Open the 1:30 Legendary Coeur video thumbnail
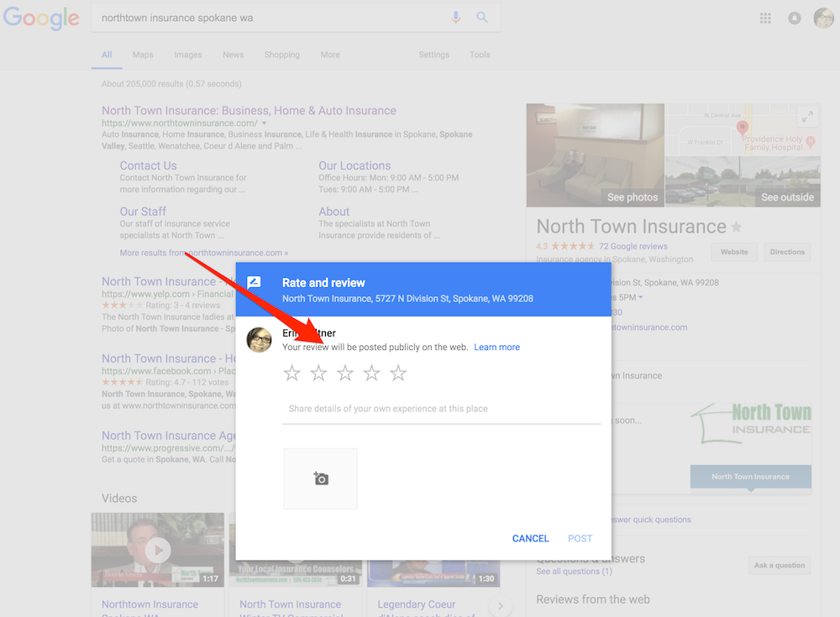840x617 pixels. tap(433, 573)
